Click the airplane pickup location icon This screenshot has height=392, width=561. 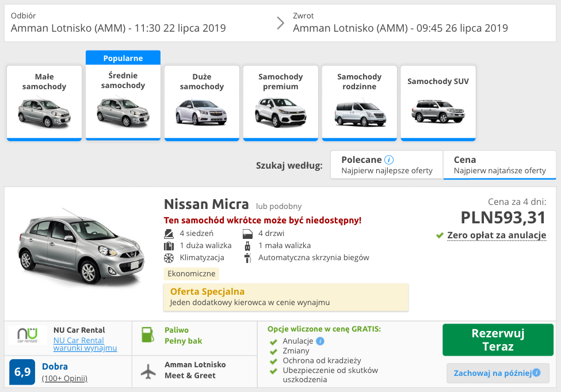tap(148, 371)
